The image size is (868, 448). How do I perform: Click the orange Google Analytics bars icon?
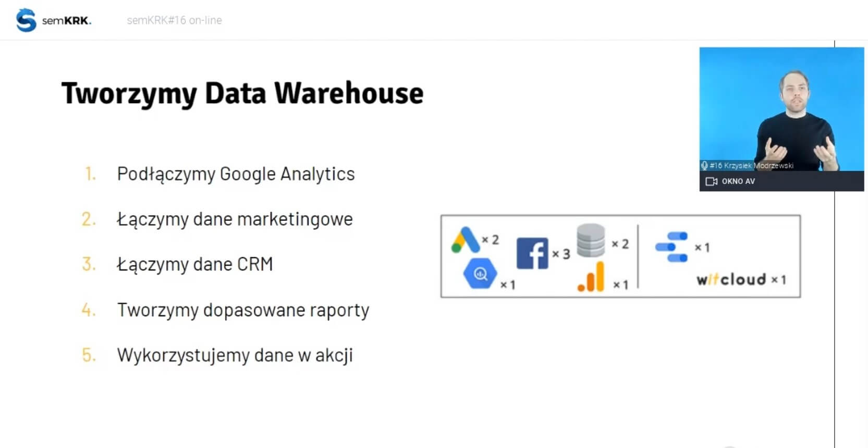592,277
